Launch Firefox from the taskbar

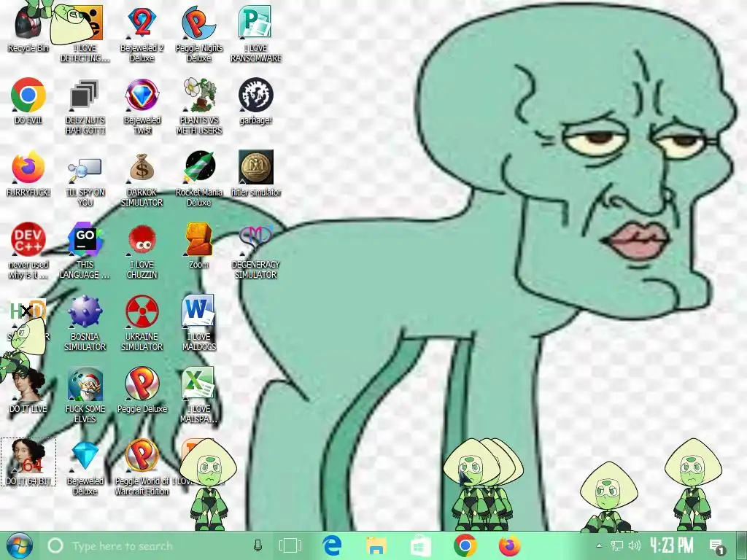[510, 545]
